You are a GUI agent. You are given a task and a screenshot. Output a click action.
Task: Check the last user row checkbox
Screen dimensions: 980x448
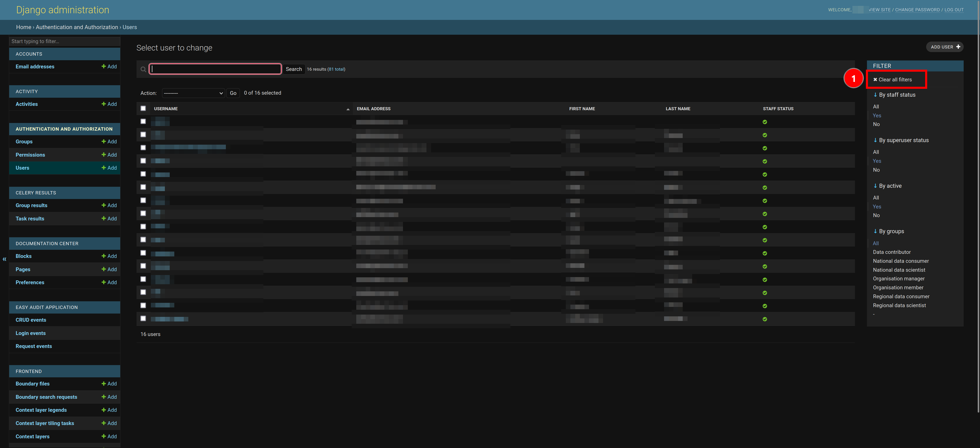143,319
